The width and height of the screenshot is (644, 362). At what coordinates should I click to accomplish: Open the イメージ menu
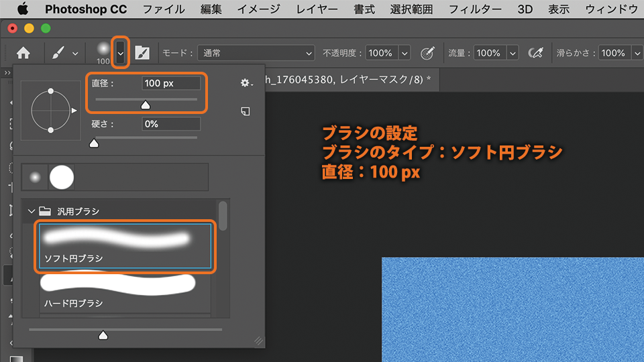click(x=259, y=9)
